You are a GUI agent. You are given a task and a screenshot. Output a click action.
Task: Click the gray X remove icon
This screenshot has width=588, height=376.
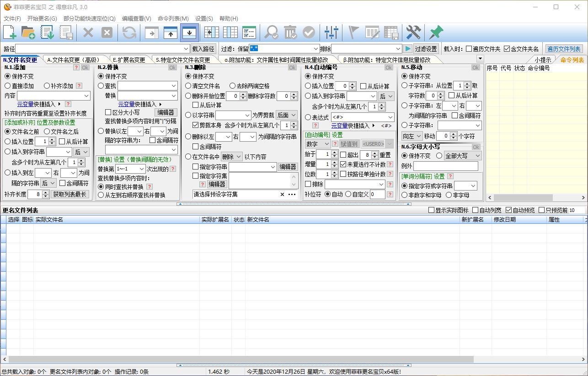coord(88,32)
